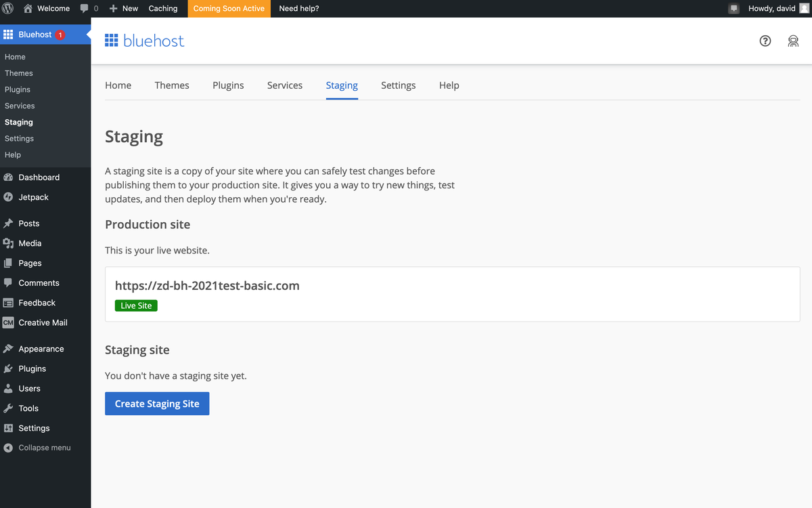
Task: Open Themes in Bluehost sidebar submenu
Action: pyautogui.click(x=19, y=73)
